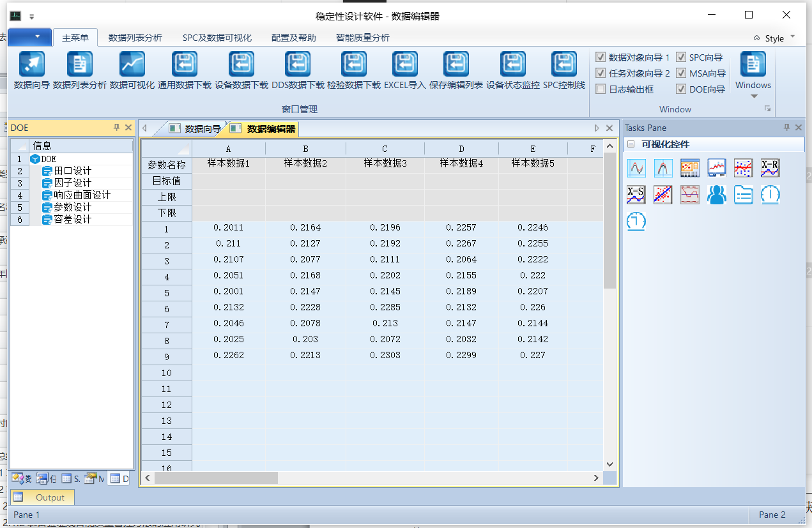Expand the Style dropdown menu
Viewport: 812px width, 528px height.
click(x=774, y=38)
